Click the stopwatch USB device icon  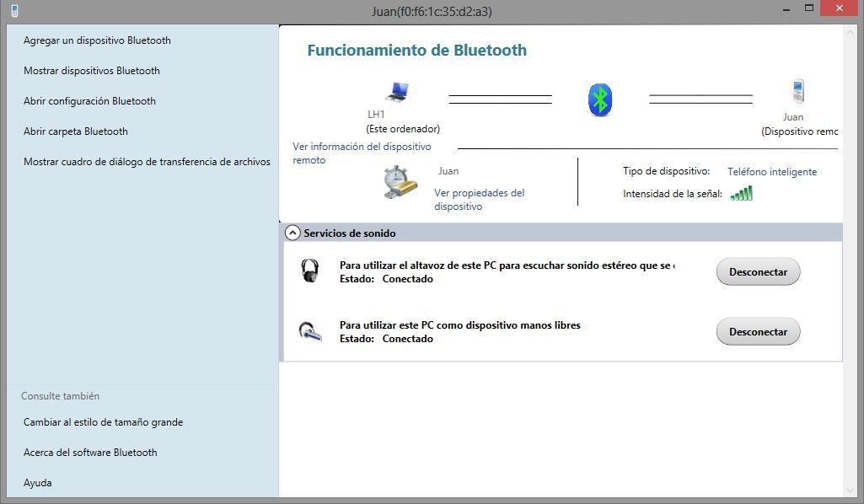click(400, 182)
